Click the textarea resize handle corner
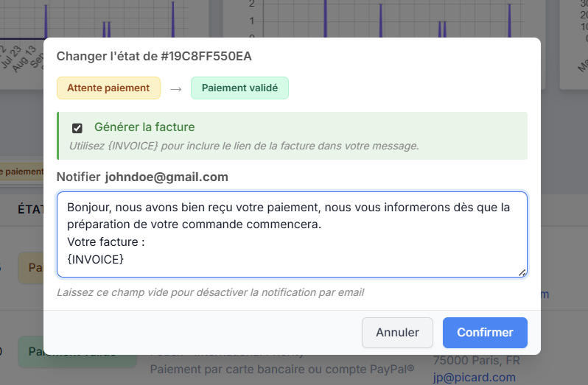 [x=522, y=272]
